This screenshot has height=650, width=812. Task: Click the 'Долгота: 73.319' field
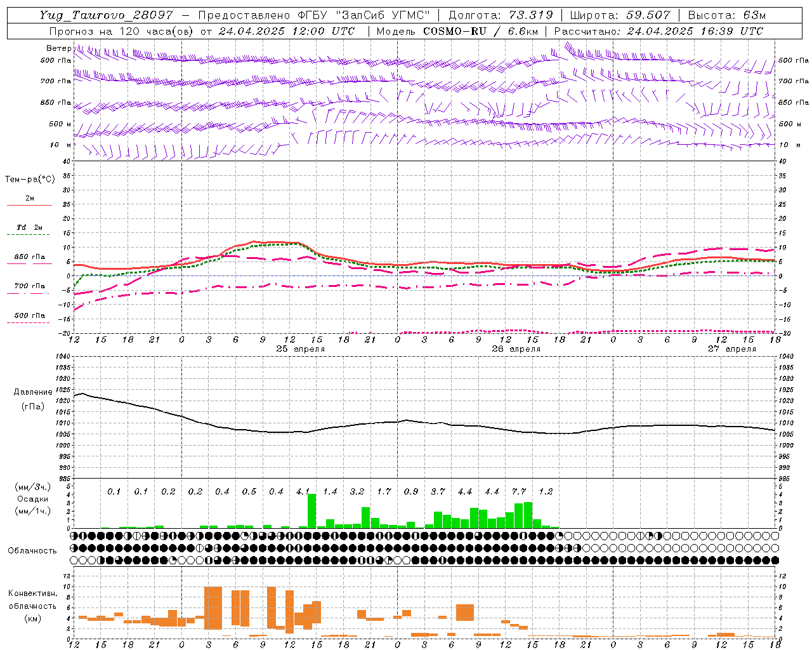[501, 15]
